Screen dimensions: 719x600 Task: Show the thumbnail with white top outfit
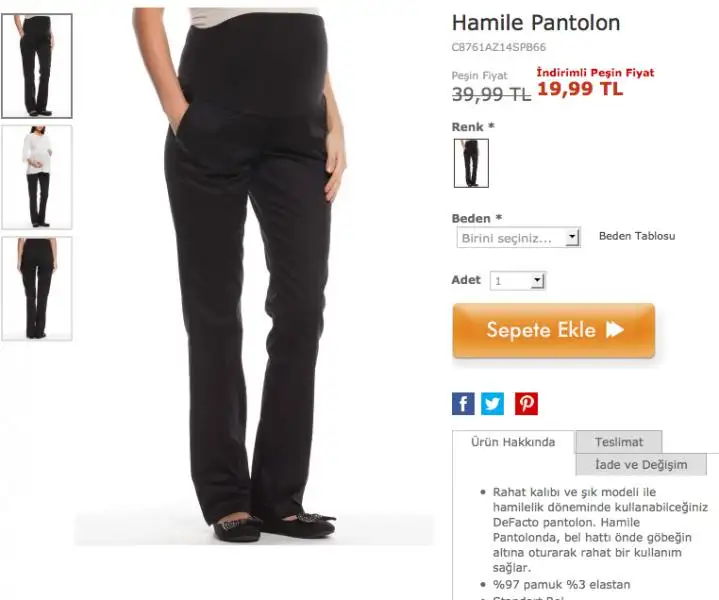pos(37,177)
